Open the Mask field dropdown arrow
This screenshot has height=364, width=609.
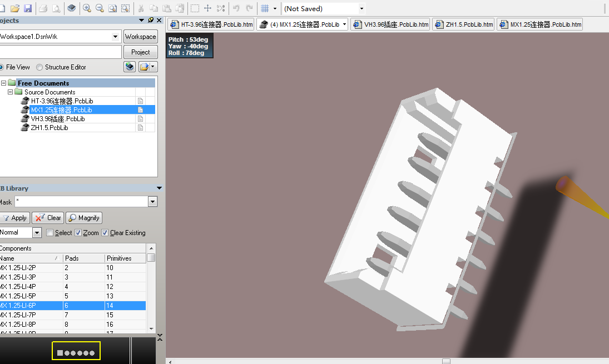pyautogui.click(x=152, y=201)
